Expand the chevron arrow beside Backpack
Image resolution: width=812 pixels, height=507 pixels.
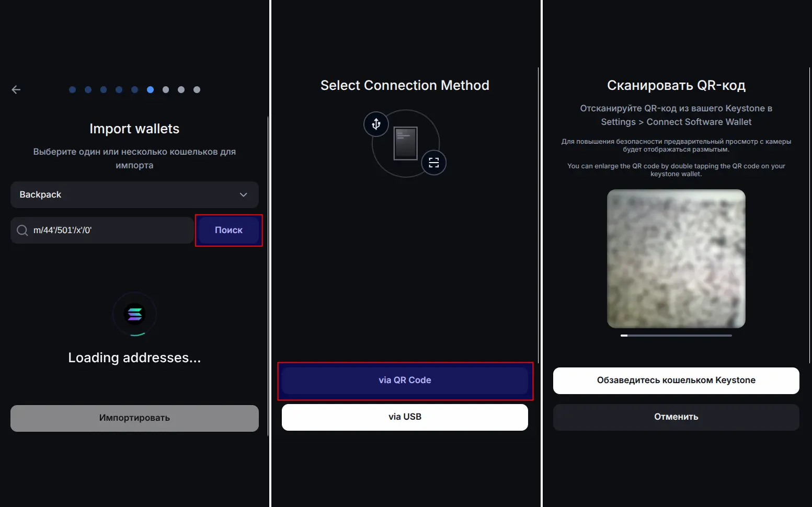pos(243,195)
